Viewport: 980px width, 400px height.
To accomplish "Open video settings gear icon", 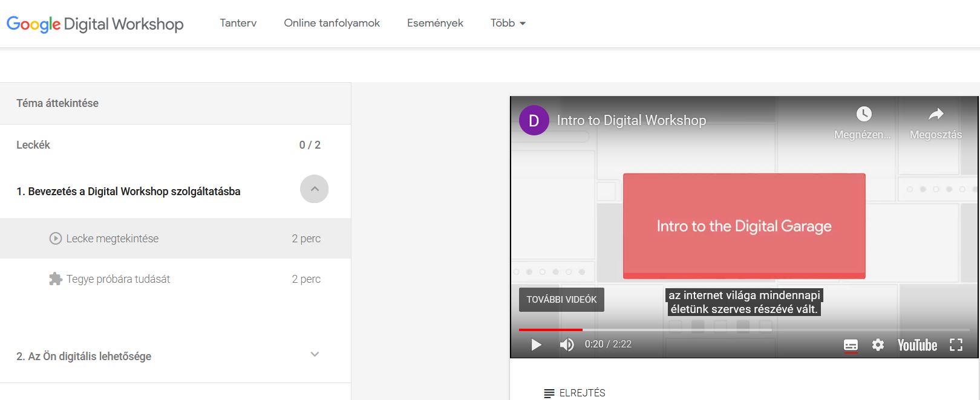I will (878, 345).
